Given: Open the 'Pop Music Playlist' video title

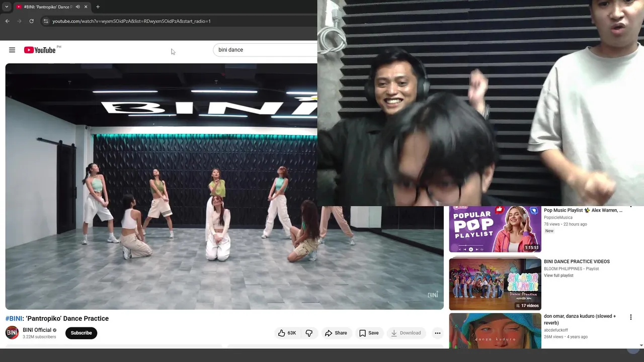Looking at the screenshot, I should pyautogui.click(x=583, y=210).
